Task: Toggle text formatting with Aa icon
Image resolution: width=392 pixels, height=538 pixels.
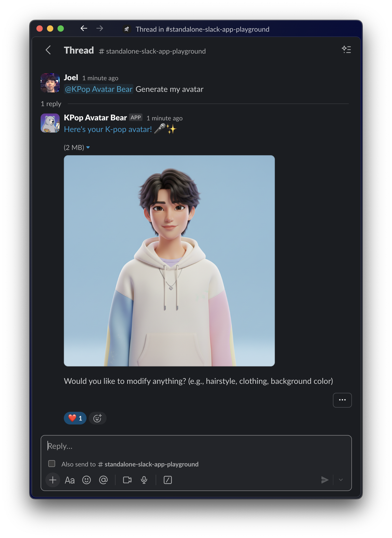Action: coord(70,480)
